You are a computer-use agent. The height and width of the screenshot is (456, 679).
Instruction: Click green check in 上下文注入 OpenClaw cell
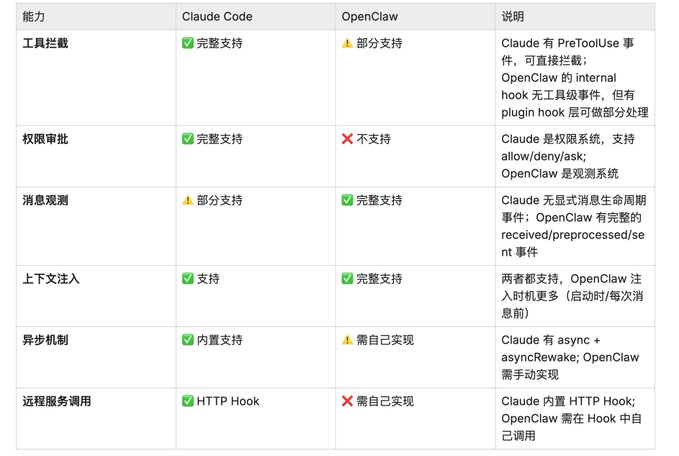(347, 278)
